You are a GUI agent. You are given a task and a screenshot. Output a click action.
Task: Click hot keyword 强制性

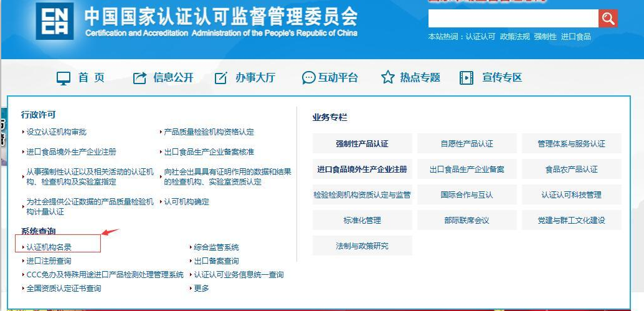point(546,37)
